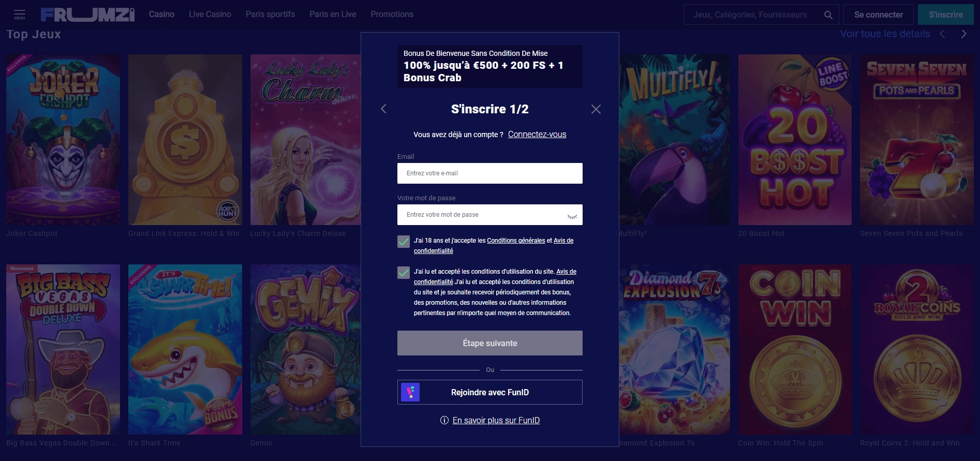Open the Casino menu item
The image size is (980, 461).
tap(161, 14)
